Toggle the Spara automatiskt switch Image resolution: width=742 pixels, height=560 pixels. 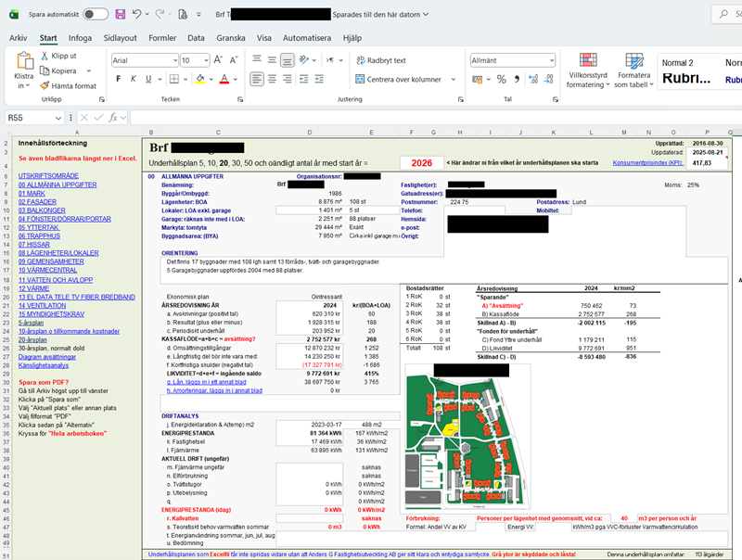point(95,15)
